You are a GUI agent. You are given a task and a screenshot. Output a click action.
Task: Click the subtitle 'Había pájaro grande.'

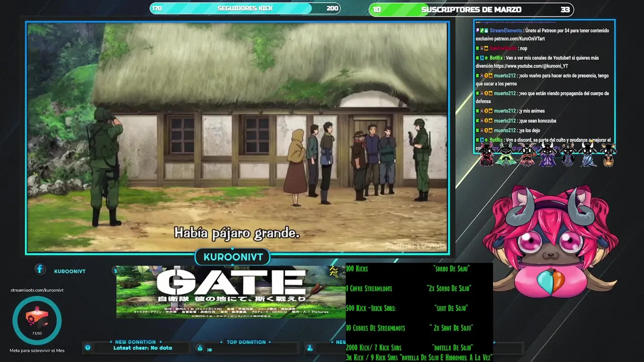(236, 233)
